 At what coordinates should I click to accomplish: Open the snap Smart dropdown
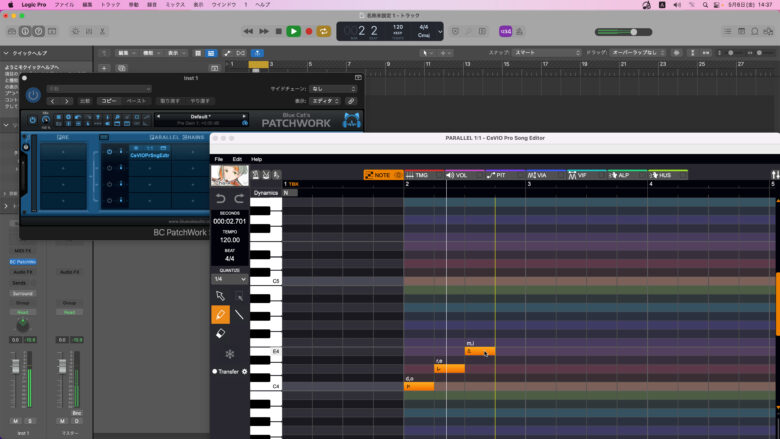(547, 53)
